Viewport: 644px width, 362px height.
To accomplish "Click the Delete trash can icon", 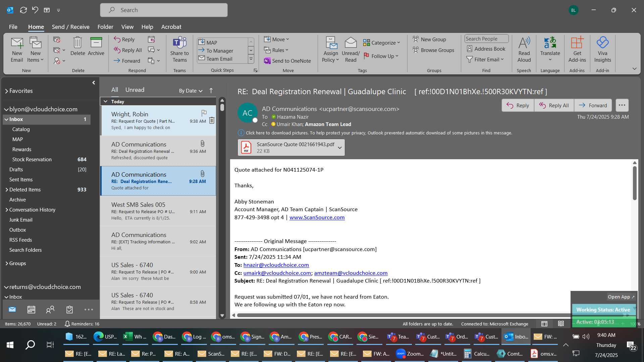I will click(77, 46).
